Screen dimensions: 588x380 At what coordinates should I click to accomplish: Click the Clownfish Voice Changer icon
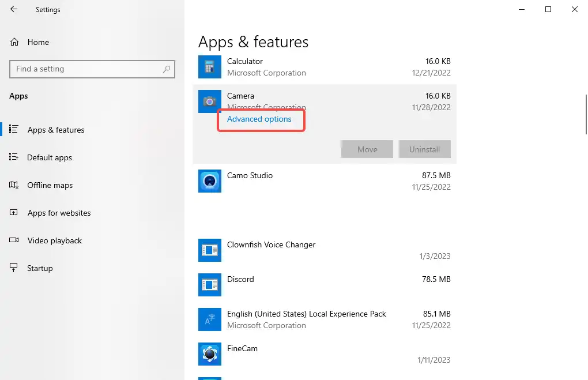[210, 250]
